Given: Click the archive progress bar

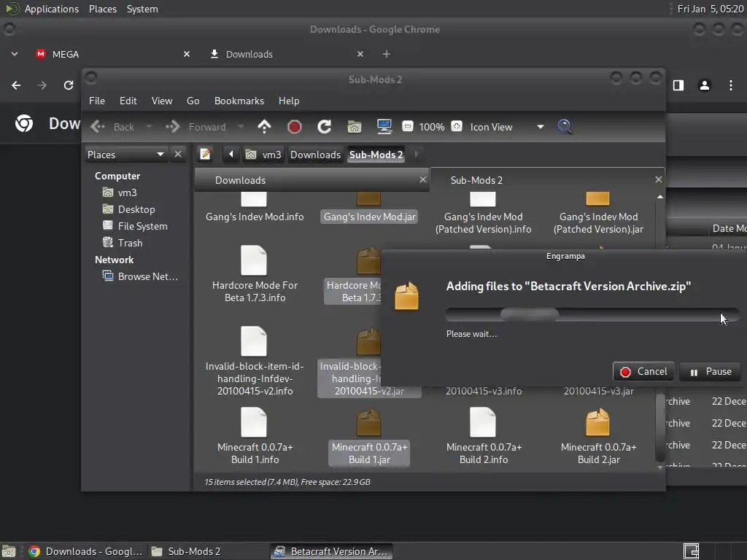Looking at the screenshot, I should (x=592, y=314).
